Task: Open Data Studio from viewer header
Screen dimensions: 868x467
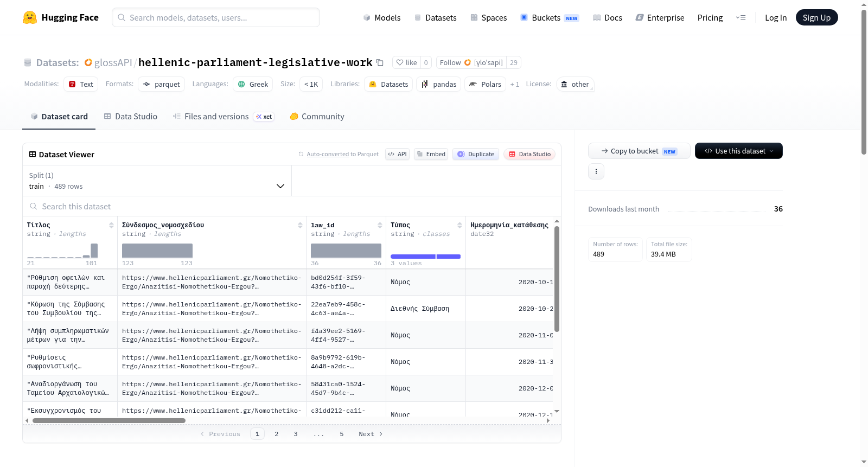Action: tap(529, 154)
